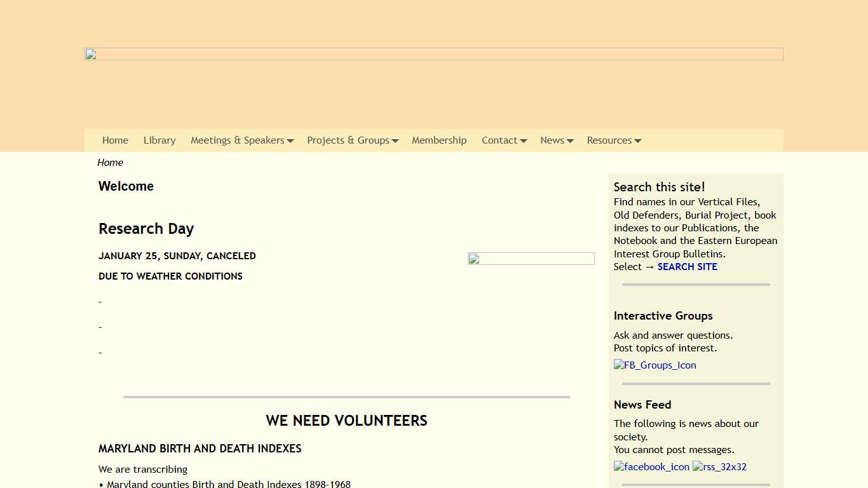This screenshot has width=868, height=488.
Task: Open the Library navigation item
Action: click(x=159, y=140)
